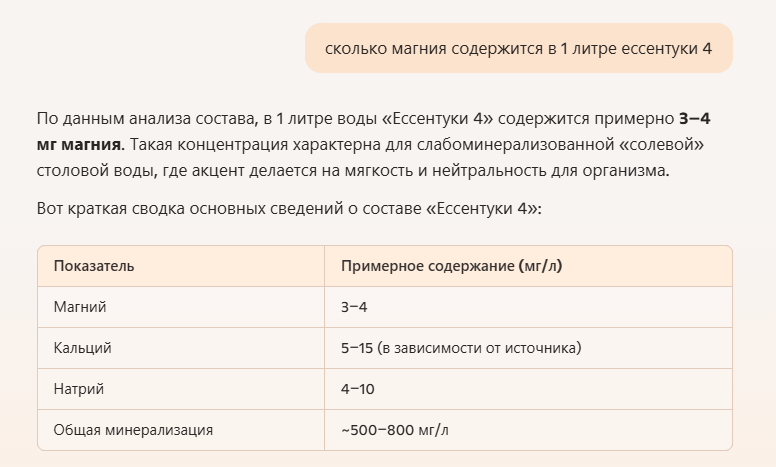Click the phrase "в зависимости от источника"
This screenshot has width=776, height=467.
click(480, 348)
